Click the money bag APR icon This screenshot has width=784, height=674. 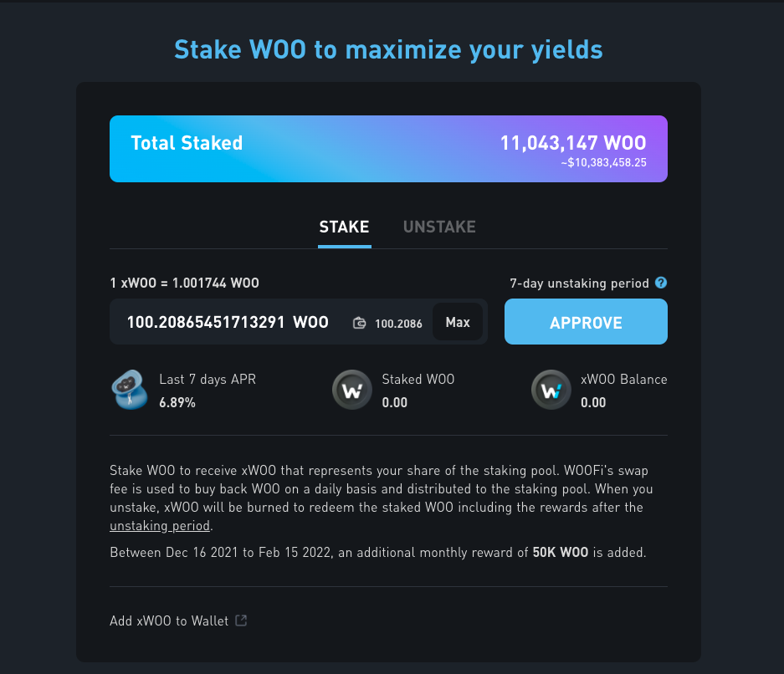point(130,390)
